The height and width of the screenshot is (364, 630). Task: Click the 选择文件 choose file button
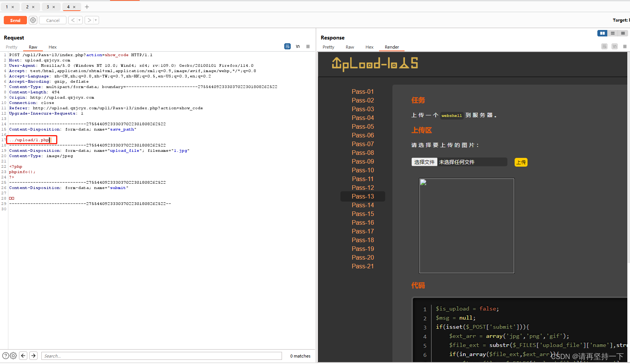click(x=424, y=162)
